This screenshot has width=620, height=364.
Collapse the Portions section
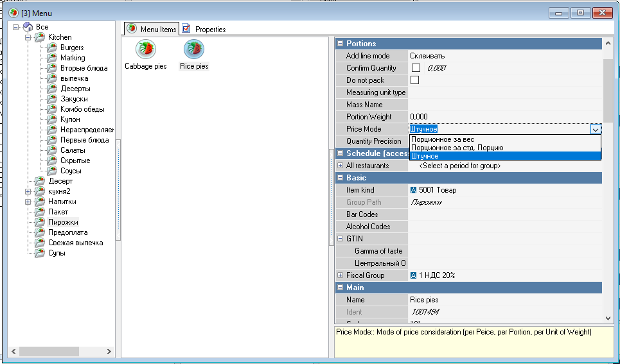coord(340,44)
